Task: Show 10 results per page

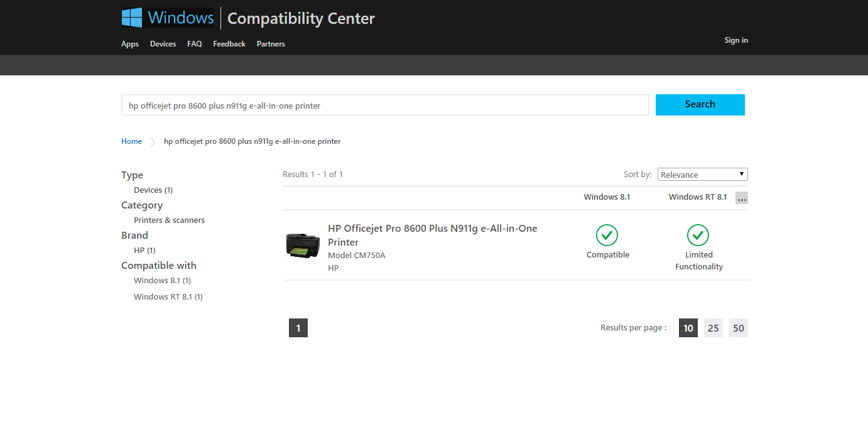Action: [688, 328]
